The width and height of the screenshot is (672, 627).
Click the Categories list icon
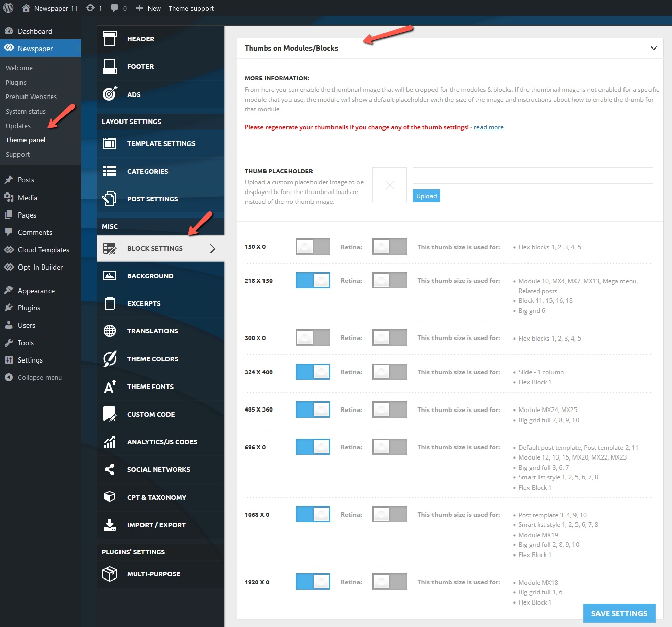(110, 171)
